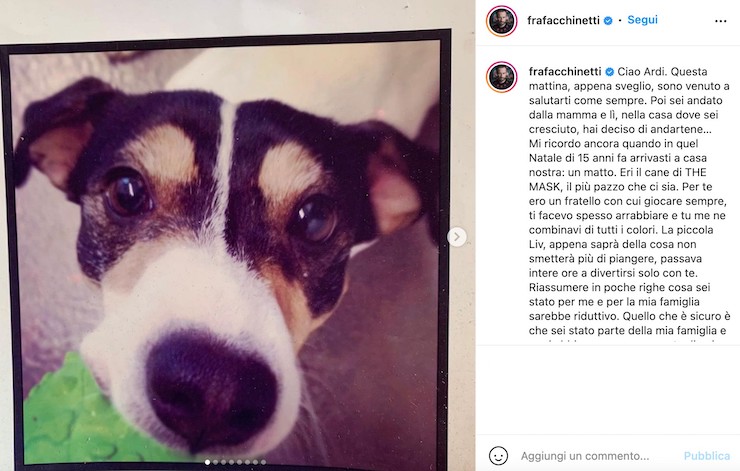Select the first carousel indicator dot
Viewport: 740px width, 471px height.
pyautogui.click(x=208, y=463)
